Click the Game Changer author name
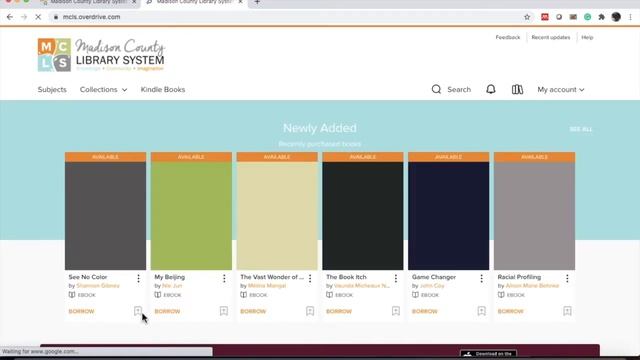 point(432,286)
